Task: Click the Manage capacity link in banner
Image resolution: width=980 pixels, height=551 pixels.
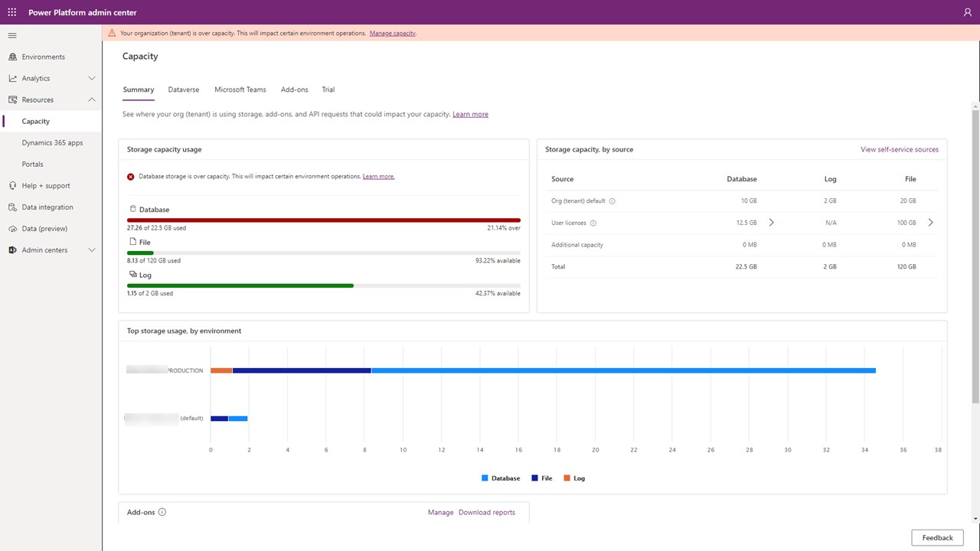Action: click(x=393, y=33)
